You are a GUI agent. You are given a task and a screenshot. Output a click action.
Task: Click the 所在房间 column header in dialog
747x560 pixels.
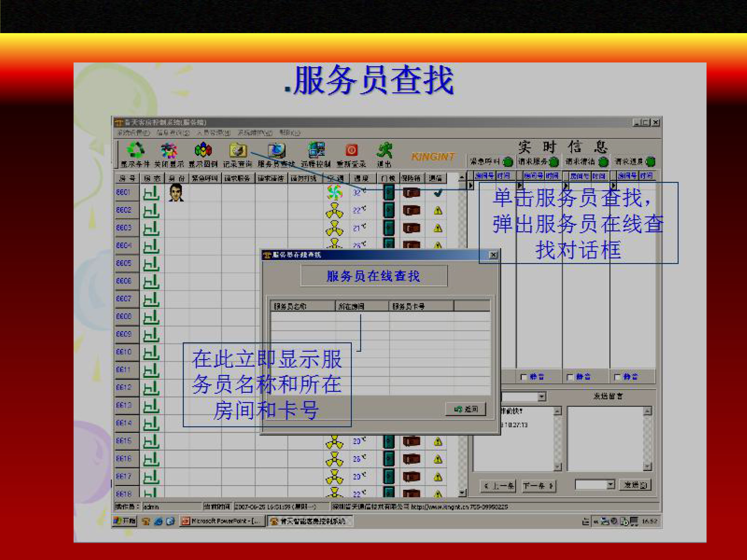click(x=362, y=306)
